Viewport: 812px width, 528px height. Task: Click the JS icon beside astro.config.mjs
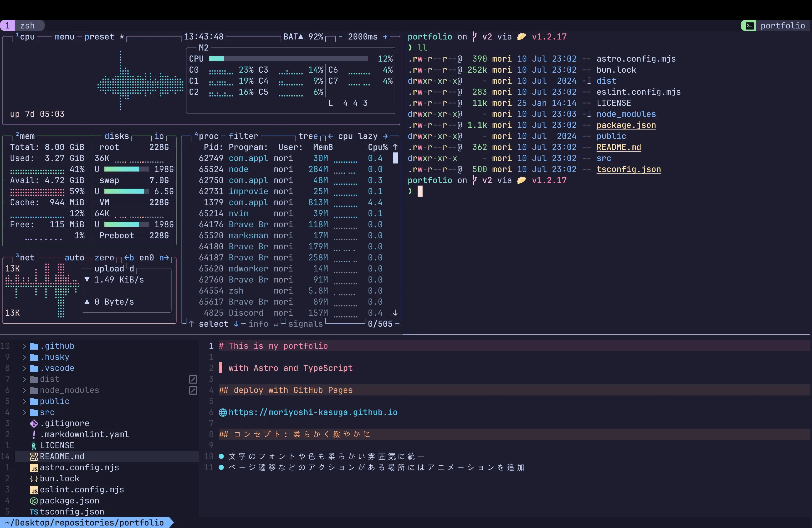34,468
